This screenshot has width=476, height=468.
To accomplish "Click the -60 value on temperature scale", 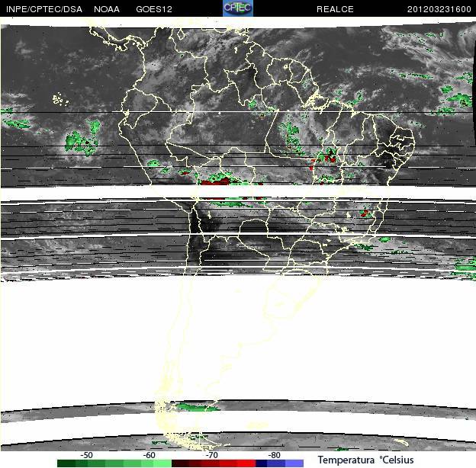I will pos(149,455).
